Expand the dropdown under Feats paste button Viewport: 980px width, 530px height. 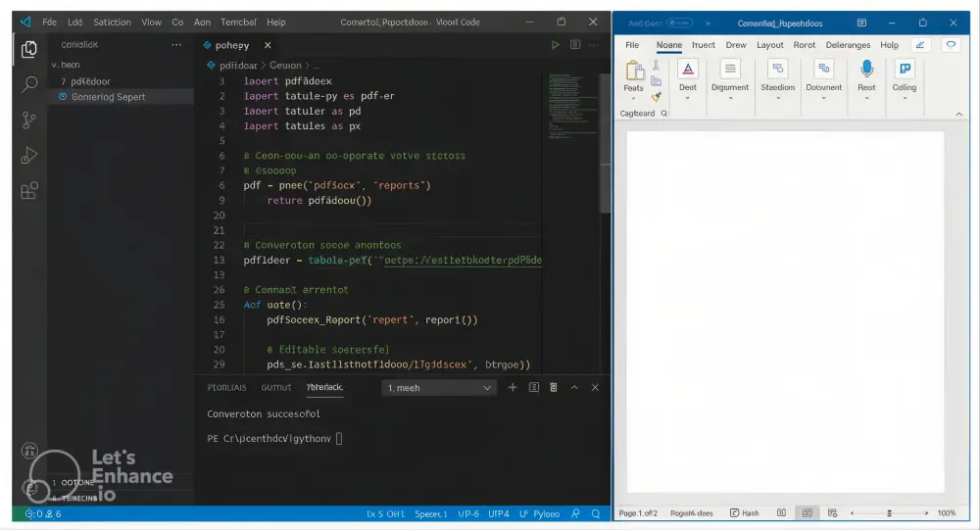tap(633, 99)
